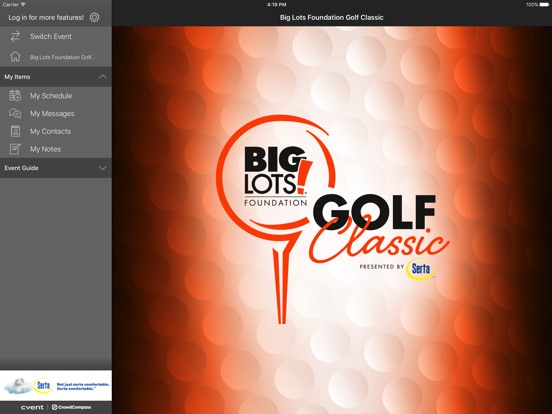Tap the Event Guide header label

click(21, 168)
